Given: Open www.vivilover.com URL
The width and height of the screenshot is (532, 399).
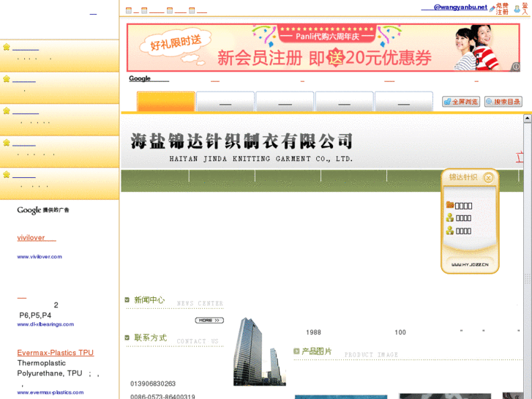Looking at the screenshot, I should click(40, 257).
